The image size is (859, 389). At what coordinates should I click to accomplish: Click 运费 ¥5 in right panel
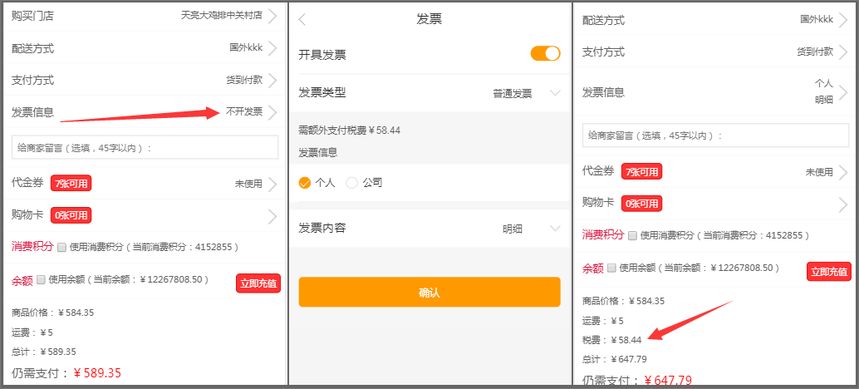tap(603, 321)
